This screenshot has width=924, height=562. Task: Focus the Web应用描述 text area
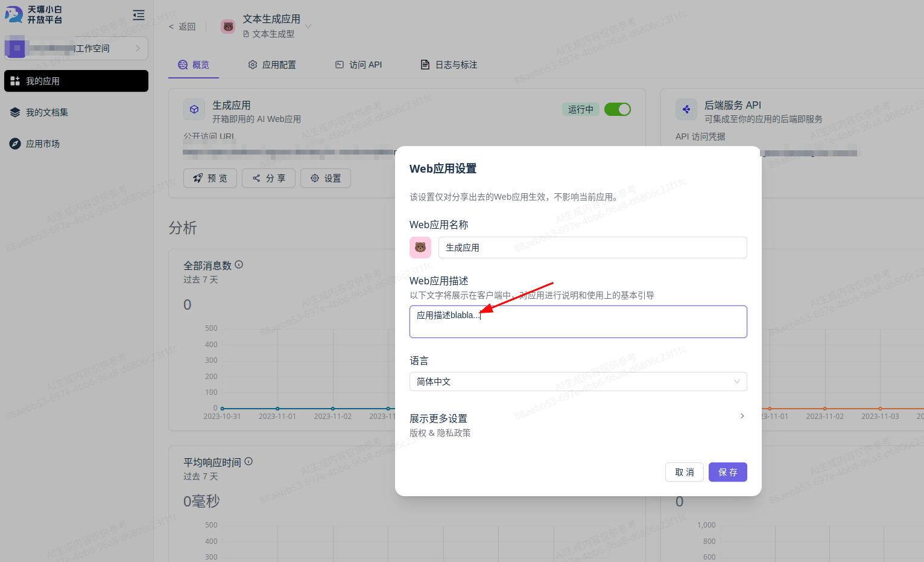pyautogui.click(x=578, y=322)
